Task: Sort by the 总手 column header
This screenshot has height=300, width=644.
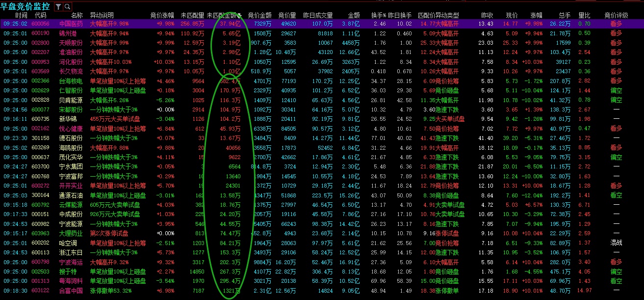Action: point(565,16)
